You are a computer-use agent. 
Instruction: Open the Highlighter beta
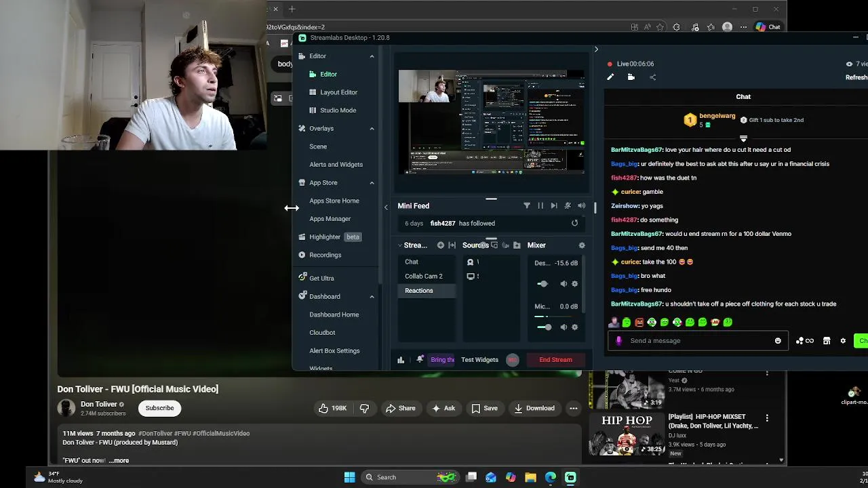point(330,237)
